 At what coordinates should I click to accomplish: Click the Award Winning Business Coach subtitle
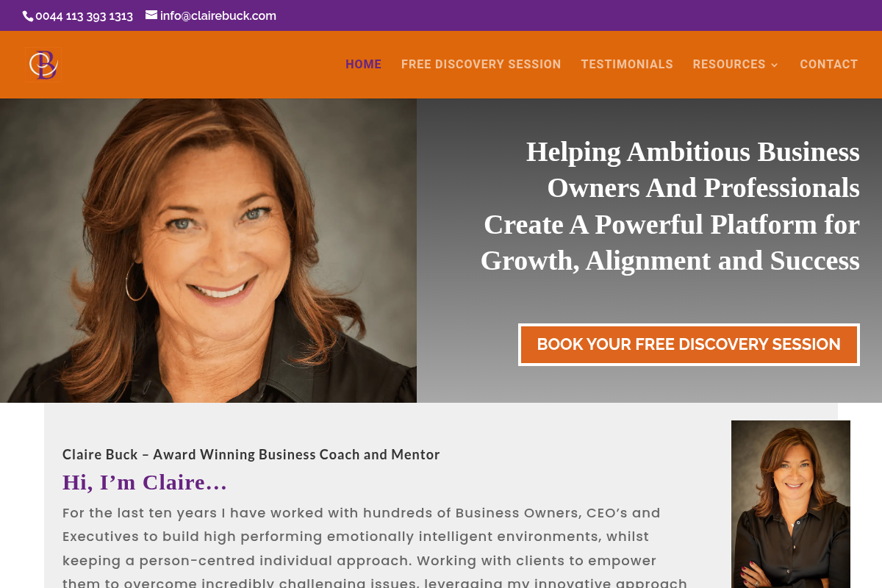(x=251, y=454)
